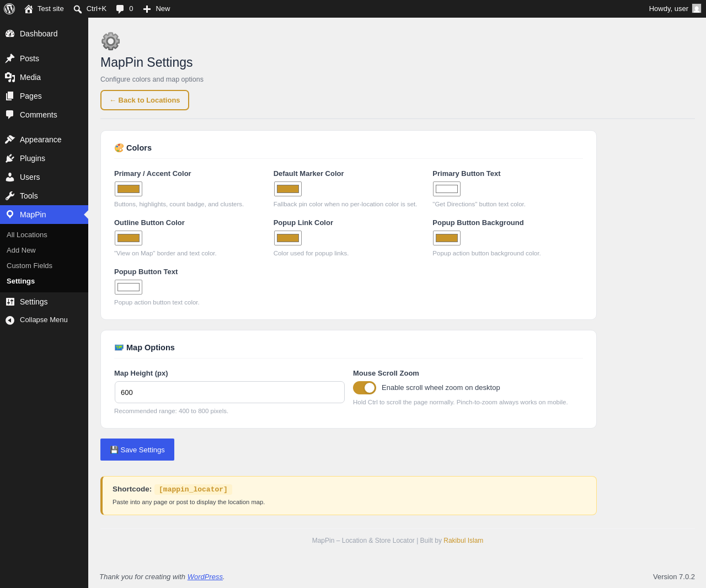Open Primary Button Text color swatch
Viewport: 706px width, 588px height.
(447, 189)
